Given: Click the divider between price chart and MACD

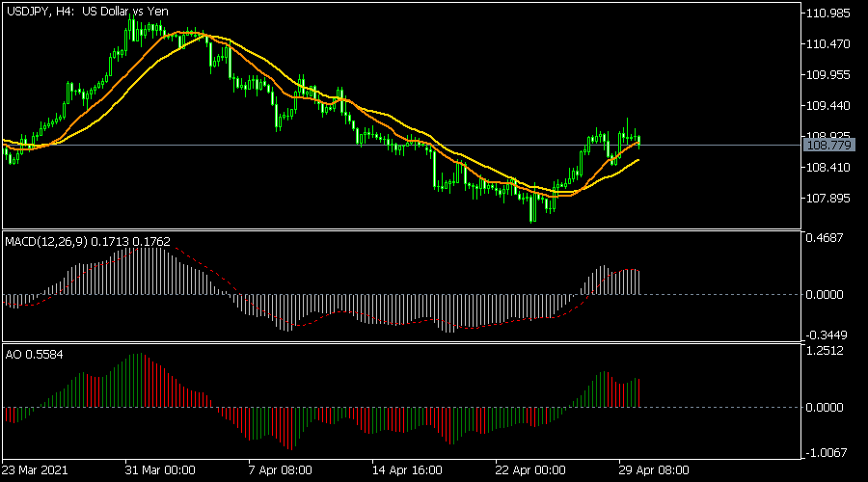Looking at the screenshot, I should 400,228.
